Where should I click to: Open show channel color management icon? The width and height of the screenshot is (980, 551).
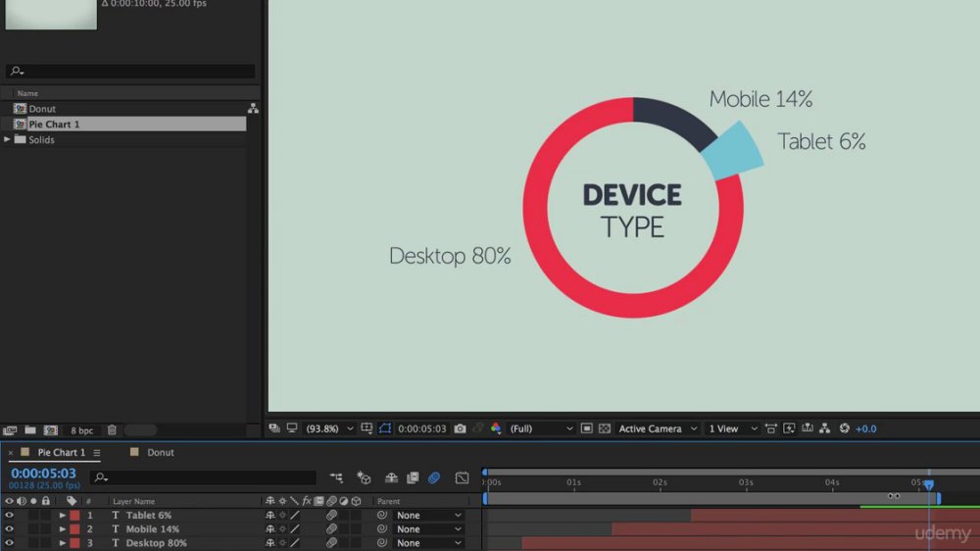pyautogui.click(x=496, y=428)
